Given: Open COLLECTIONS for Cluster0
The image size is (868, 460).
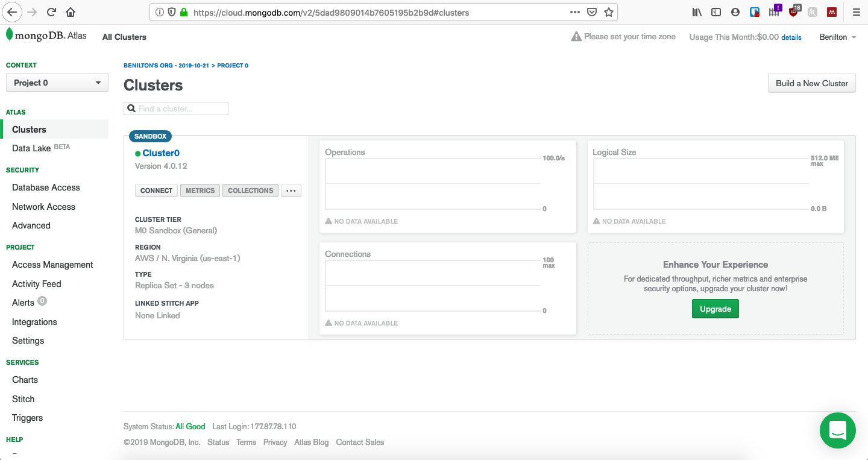Looking at the screenshot, I should [x=251, y=191].
